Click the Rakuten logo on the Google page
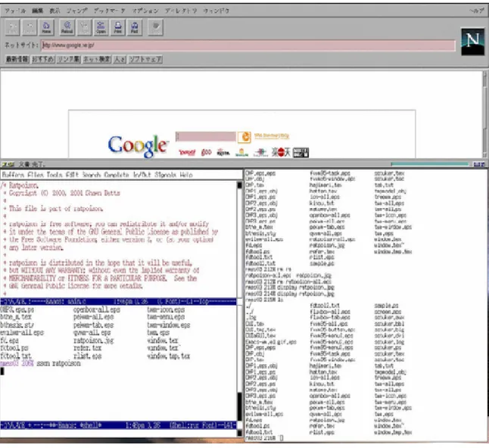The width and height of the screenshot is (489, 448). pos(281,152)
